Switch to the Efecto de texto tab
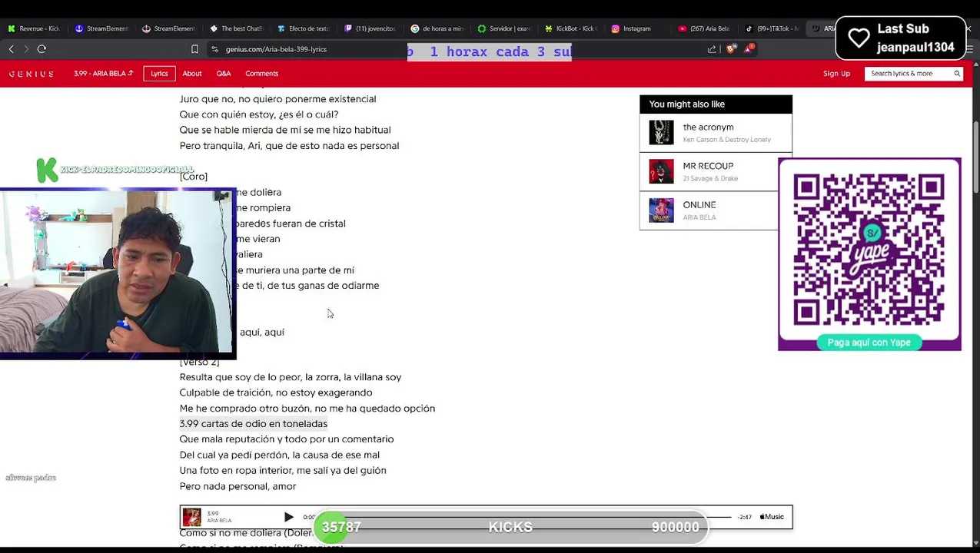This screenshot has width=980, height=553. tap(303, 28)
